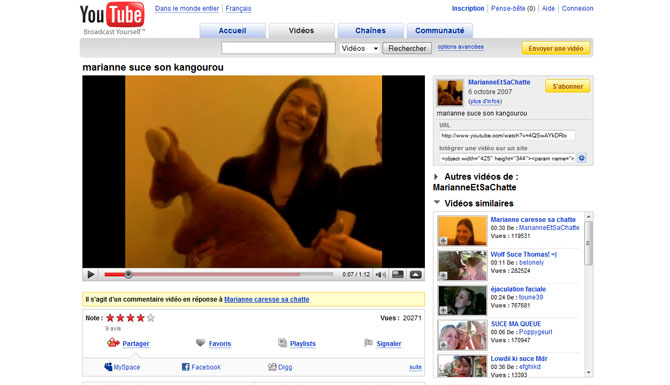Flag the video with Signaler icon

[368, 343]
